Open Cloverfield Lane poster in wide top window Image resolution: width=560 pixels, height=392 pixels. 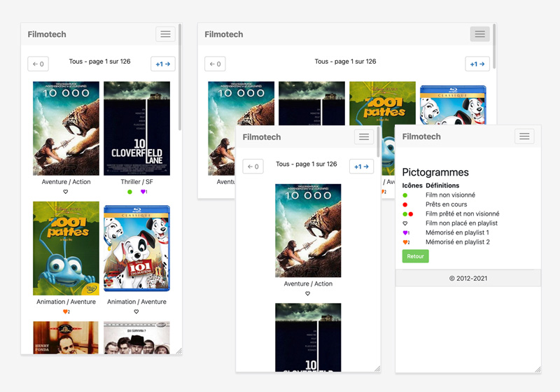point(311,104)
